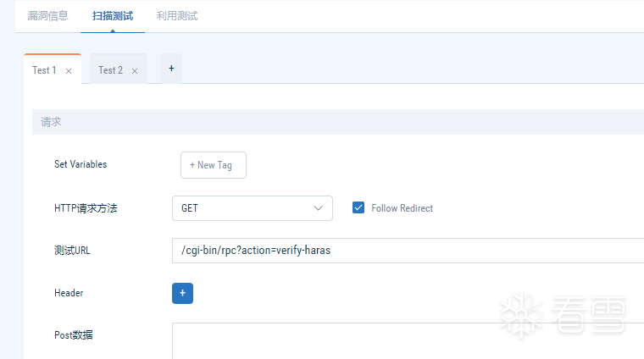Focus the 测试URL input field
Viewport: 644px width, 359px height.
pos(407,251)
